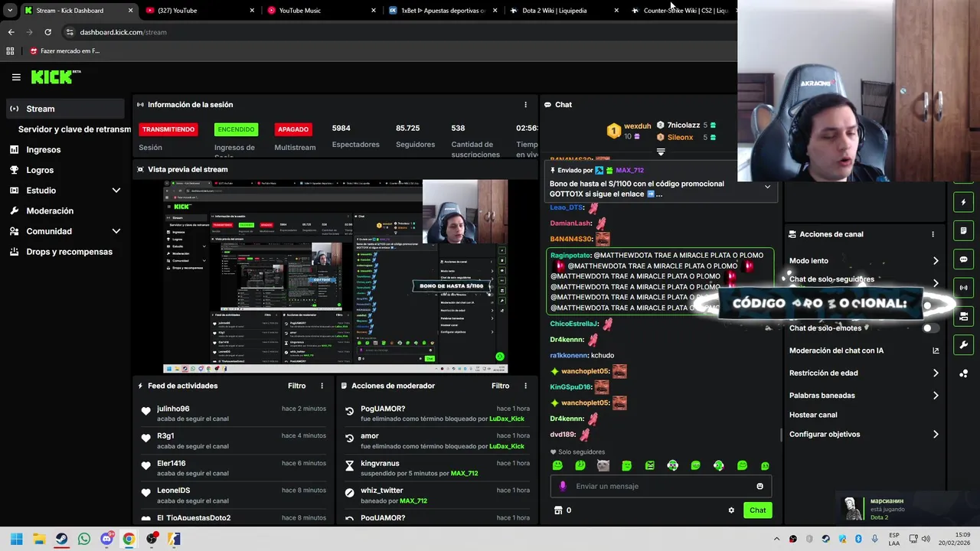This screenshot has height=551, width=980.
Task: Expand Restricción de edad options
Action: [936, 373]
